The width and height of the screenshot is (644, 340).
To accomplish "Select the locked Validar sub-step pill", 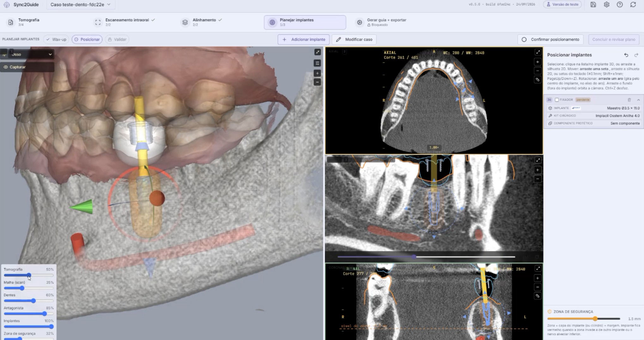I will point(117,40).
